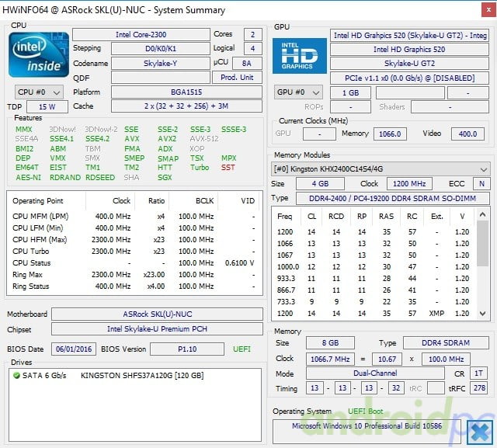Click the Chipset field Intel Skylake-U Premium PCH
This screenshot has width=497, height=448.
pyautogui.click(x=157, y=329)
